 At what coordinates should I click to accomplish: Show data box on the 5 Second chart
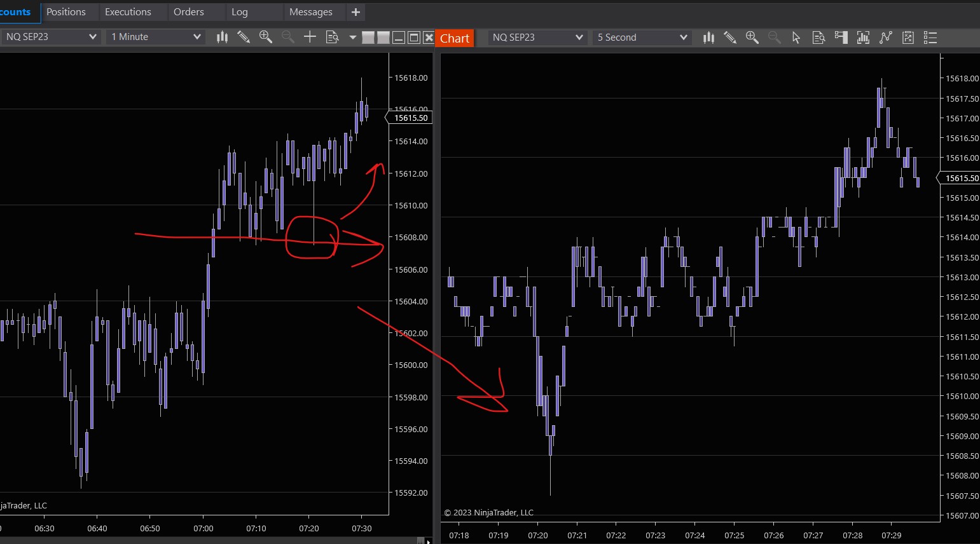(x=818, y=38)
